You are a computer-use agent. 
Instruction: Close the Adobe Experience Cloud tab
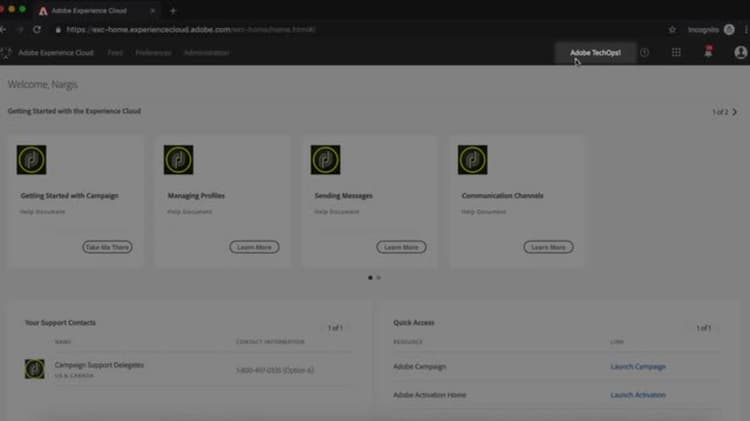tap(153, 11)
